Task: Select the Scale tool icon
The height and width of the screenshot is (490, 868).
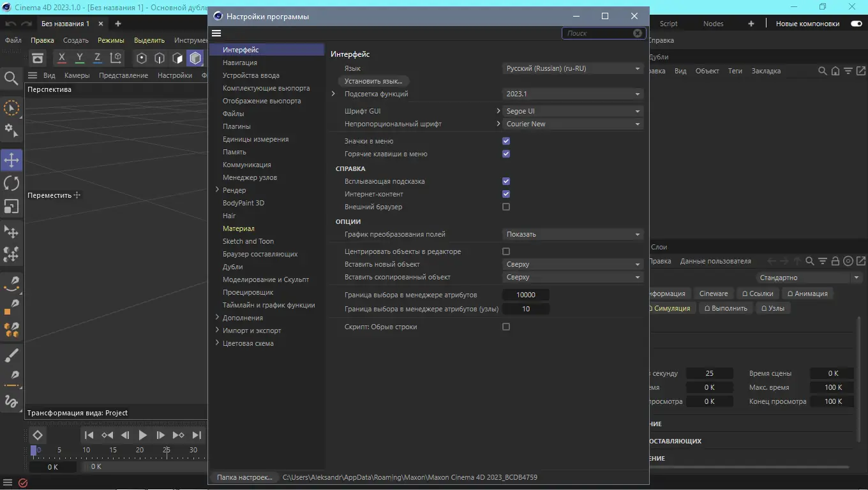Action: (x=11, y=206)
